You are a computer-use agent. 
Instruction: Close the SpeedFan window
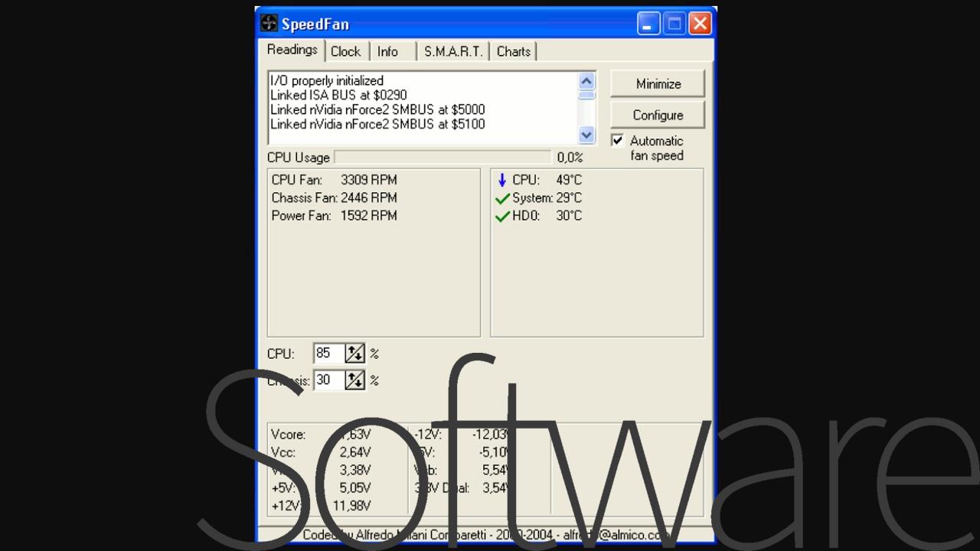point(700,23)
